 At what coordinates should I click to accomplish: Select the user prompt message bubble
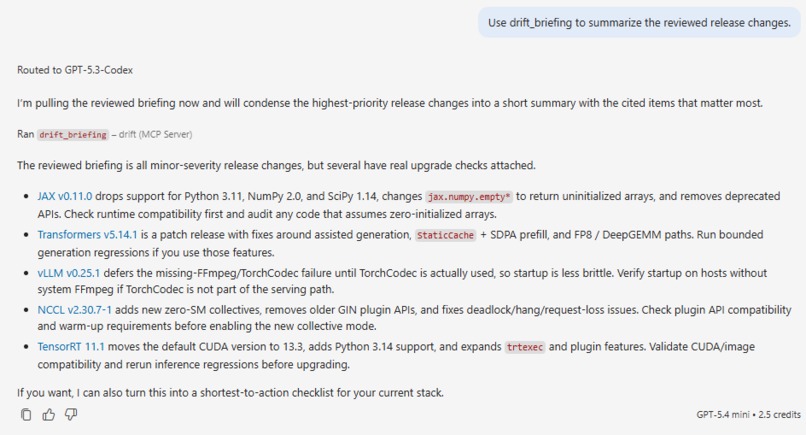(639, 23)
